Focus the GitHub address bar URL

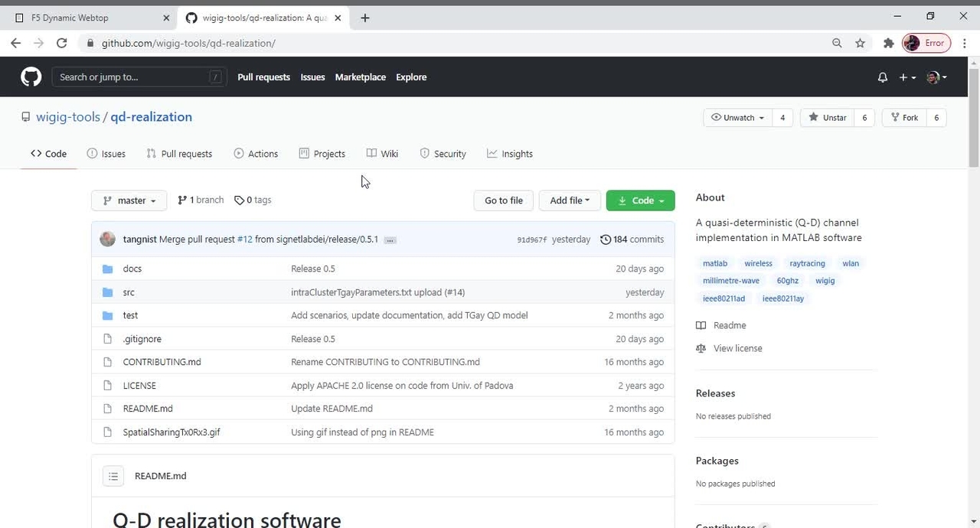[188, 43]
